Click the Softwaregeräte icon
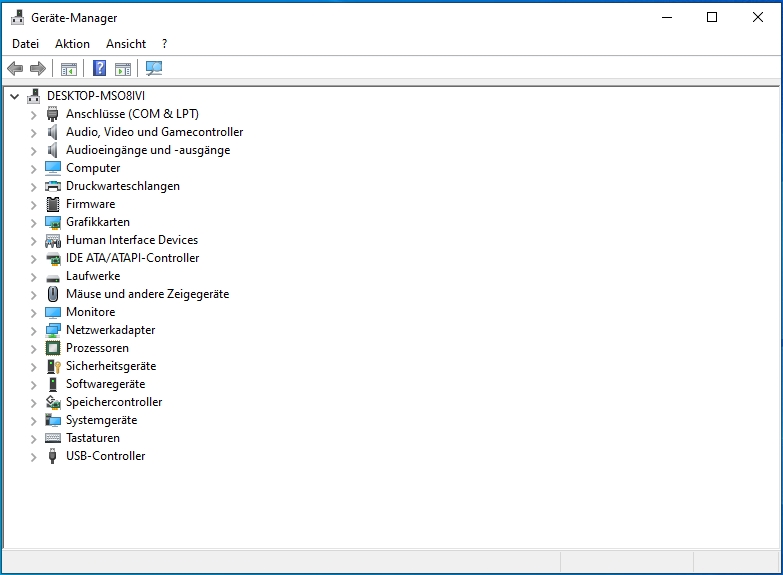Screen dimensions: 783x575 click(x=52, y=384)
